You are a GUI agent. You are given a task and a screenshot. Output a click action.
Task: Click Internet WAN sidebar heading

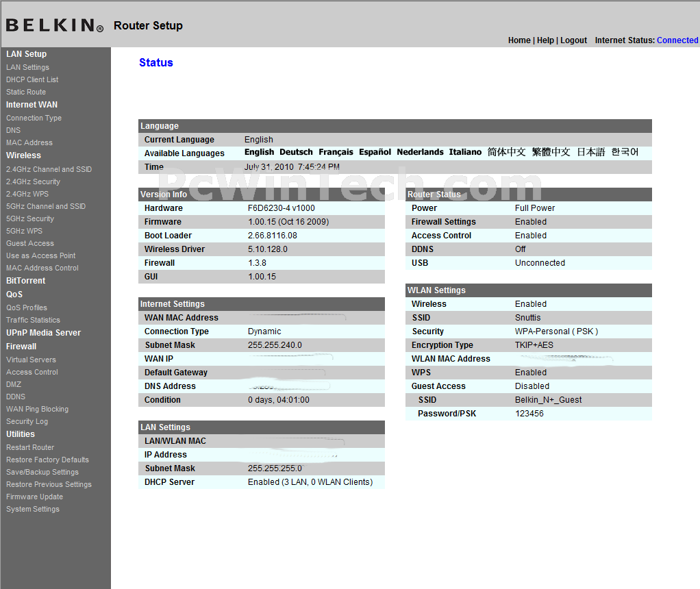pos(32,105)
